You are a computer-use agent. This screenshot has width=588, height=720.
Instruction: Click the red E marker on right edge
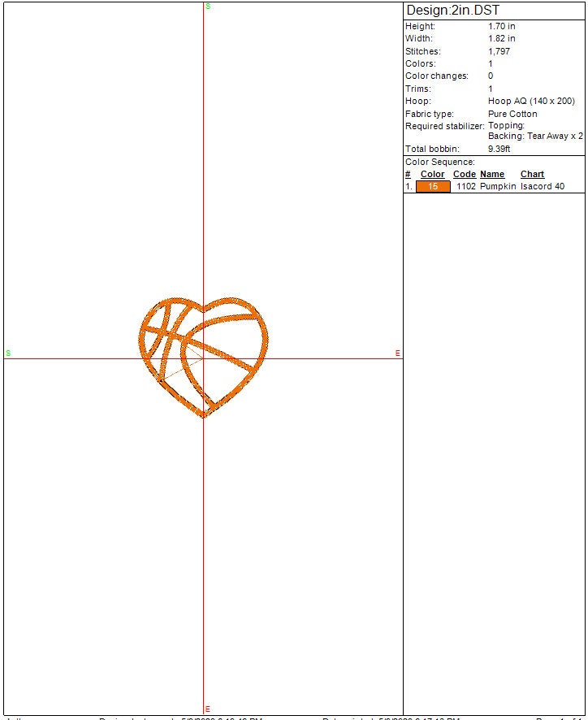click(397, 353)
